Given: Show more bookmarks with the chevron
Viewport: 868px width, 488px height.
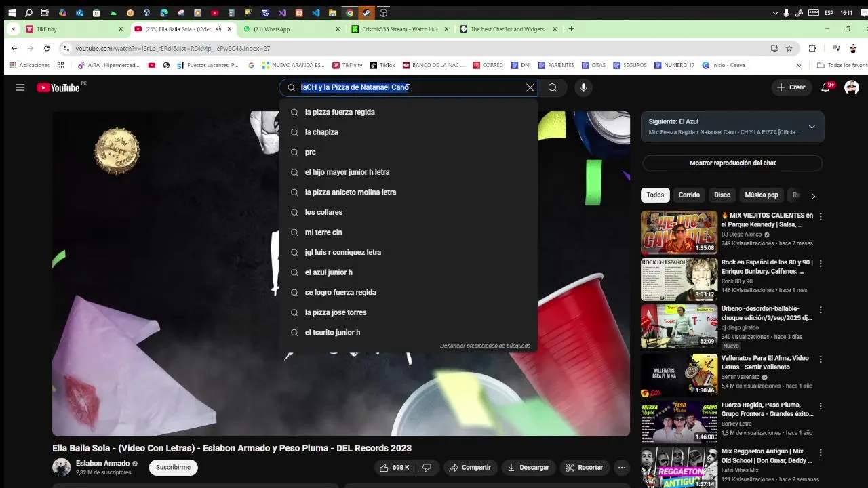Looking at the screenshot, I should pos(798,66).
